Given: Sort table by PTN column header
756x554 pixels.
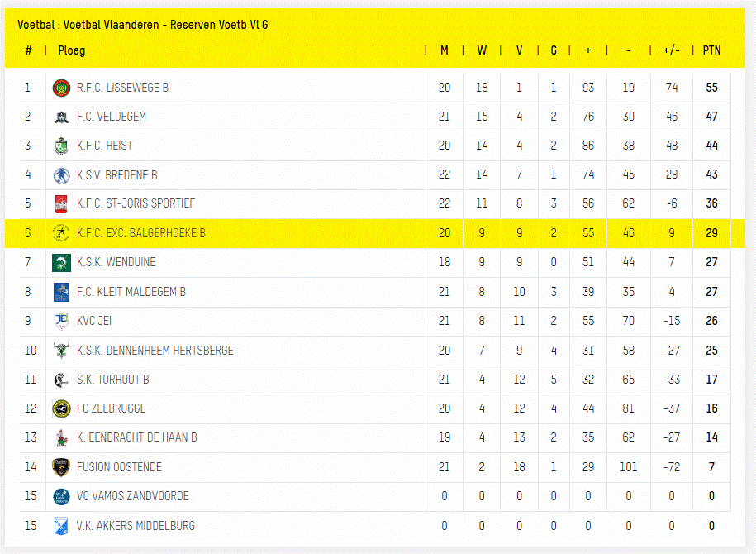Looking at the screenshot, I should pos(711,50).
